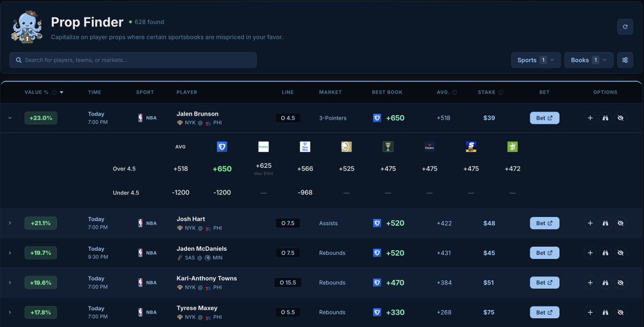The height and width of the screenshot is (327, 644).
Task: Click the MARKET column header
Action: pos(330,92)
